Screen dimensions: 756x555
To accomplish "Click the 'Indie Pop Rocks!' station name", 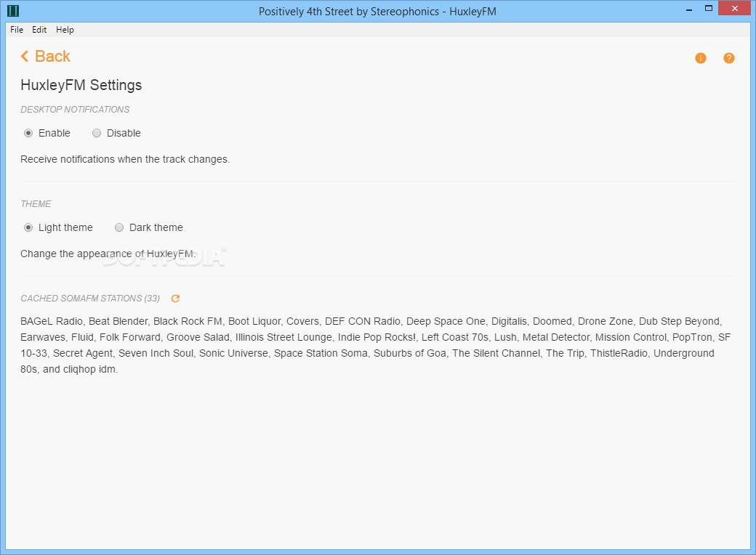I will click(377, 337).
